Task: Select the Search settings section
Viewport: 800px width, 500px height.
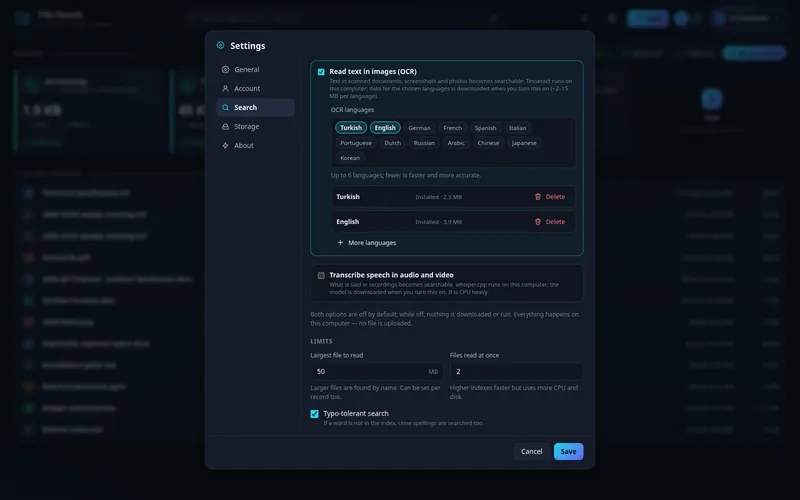Action: click(x=256, y=108)
